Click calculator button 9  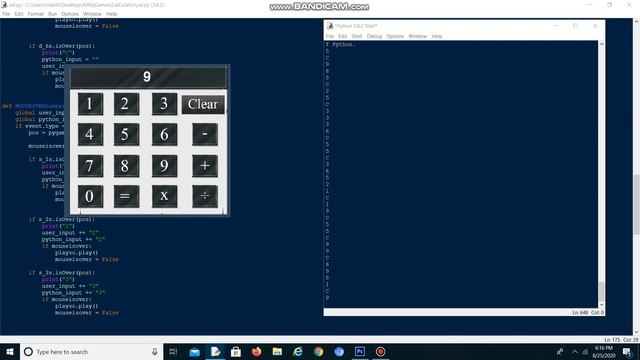click(x=164, y=166)
